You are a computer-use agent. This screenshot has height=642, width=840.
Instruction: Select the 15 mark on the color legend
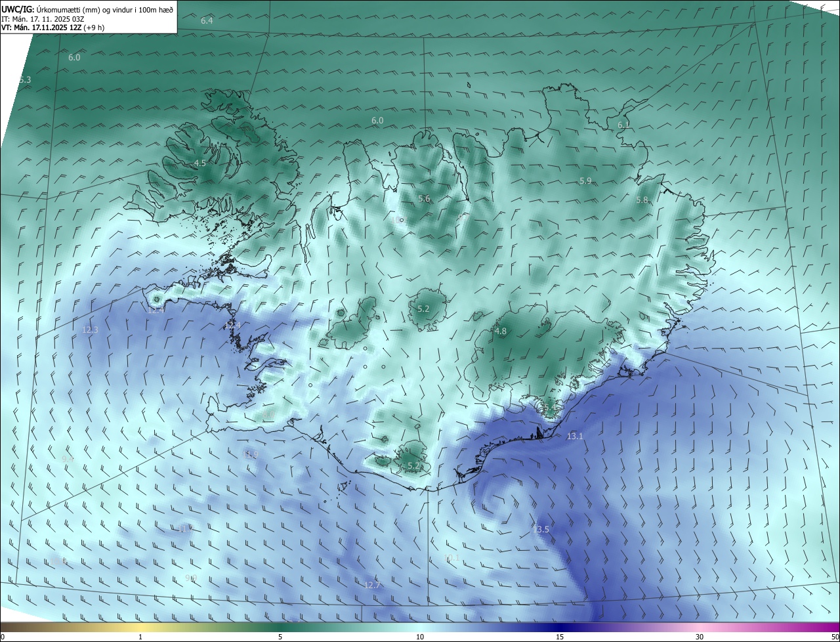click(560, 637)
